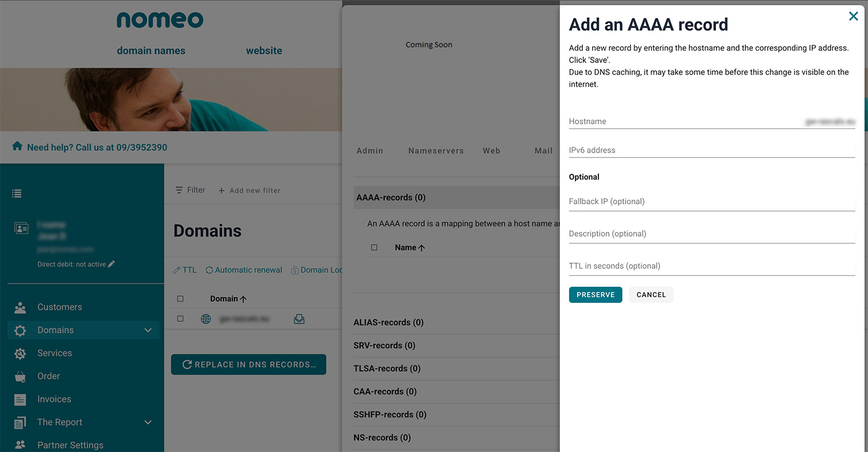Click the TTL action above domain list

[x=185, y=270]
